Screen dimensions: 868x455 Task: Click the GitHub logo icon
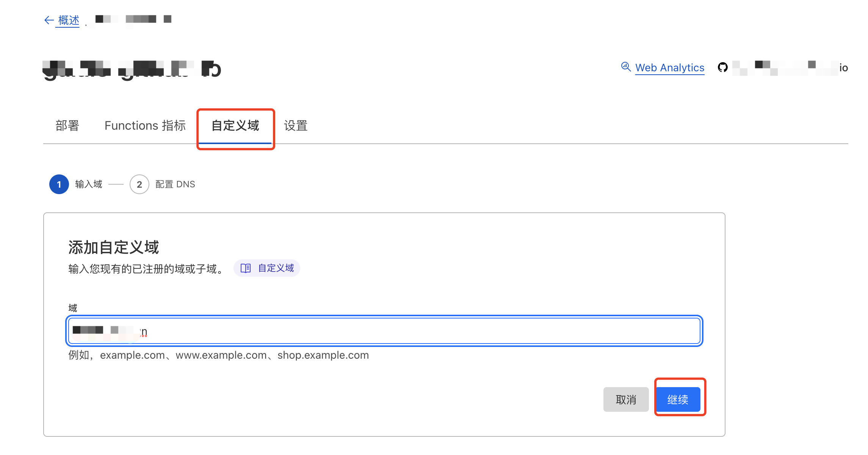click(x=723, y=67)
